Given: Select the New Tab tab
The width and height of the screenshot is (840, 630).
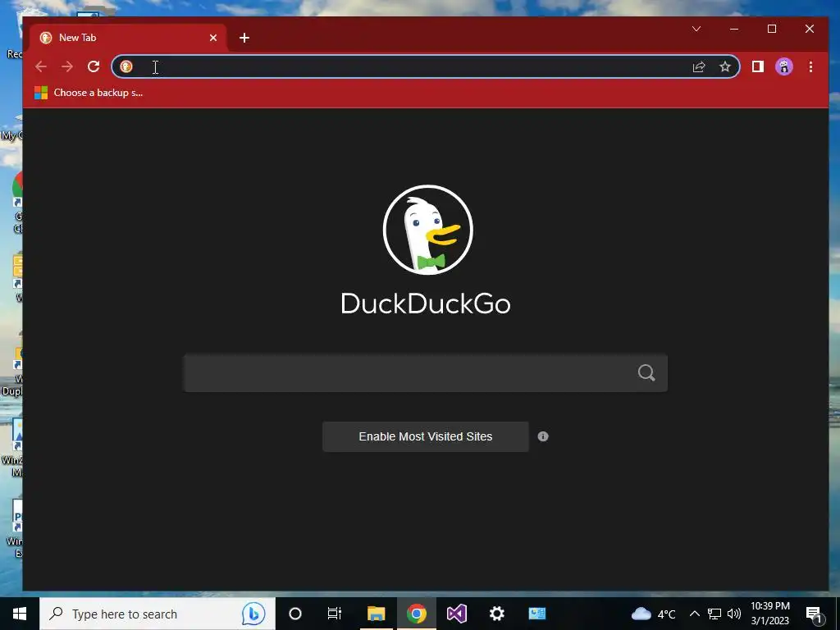Looking at the screenshot, I should [x=127, y=38].
